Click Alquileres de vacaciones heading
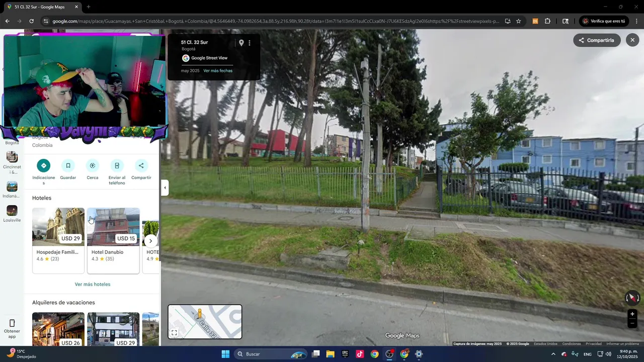The image size is (644, 362). click(x=63, y=303)
